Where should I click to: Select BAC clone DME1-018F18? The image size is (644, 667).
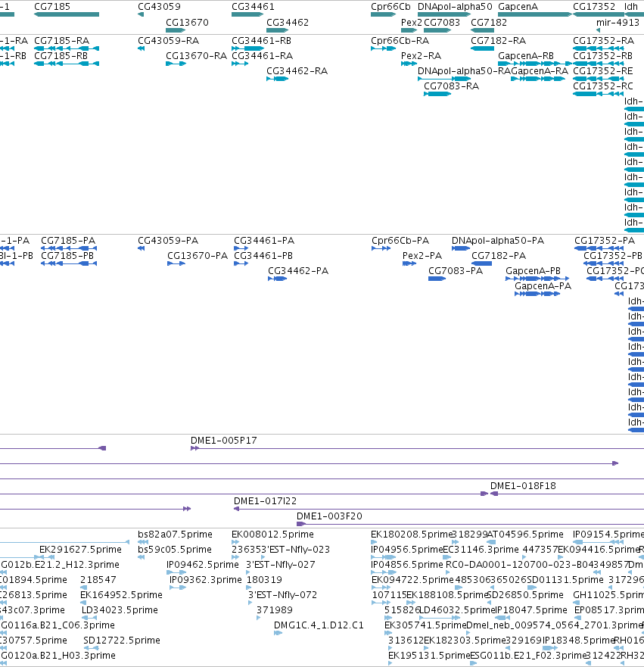(523, 486)
